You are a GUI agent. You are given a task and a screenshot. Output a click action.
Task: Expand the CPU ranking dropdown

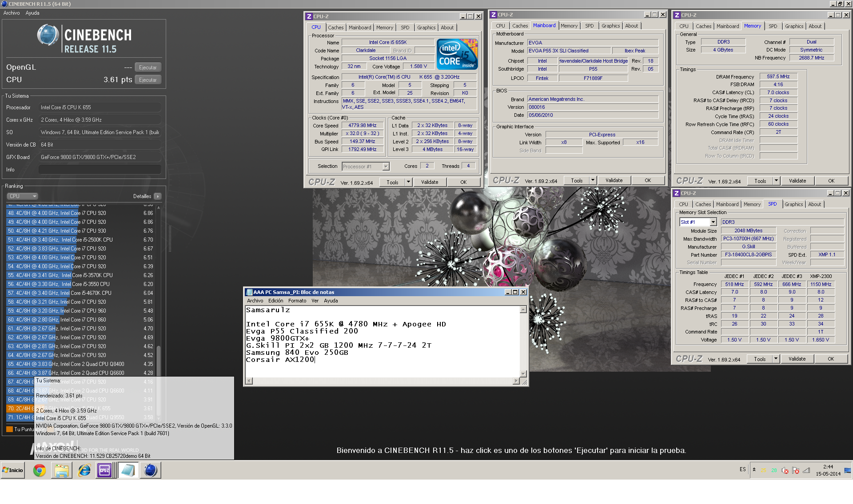click(x=22, y=196)
